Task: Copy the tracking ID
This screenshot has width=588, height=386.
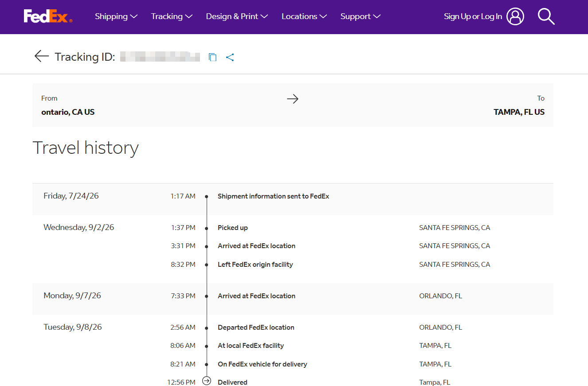Action: pyautogui.click(x=213, y=57)
